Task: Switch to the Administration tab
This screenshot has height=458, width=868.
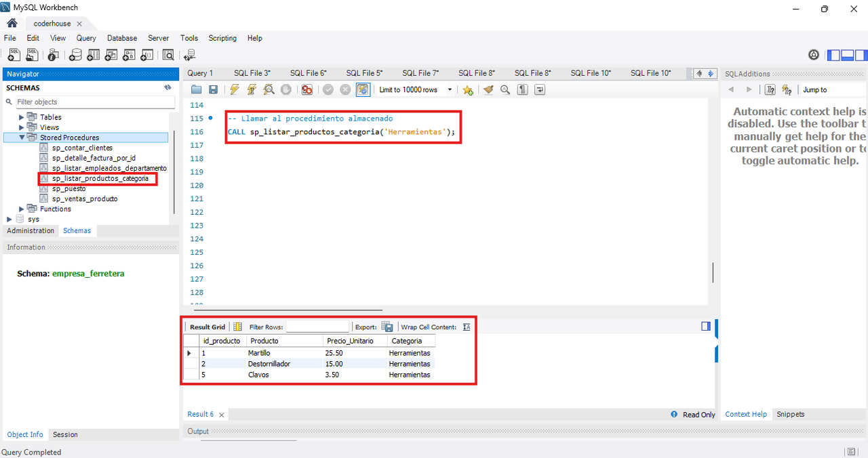Action: tap(31, 230)
